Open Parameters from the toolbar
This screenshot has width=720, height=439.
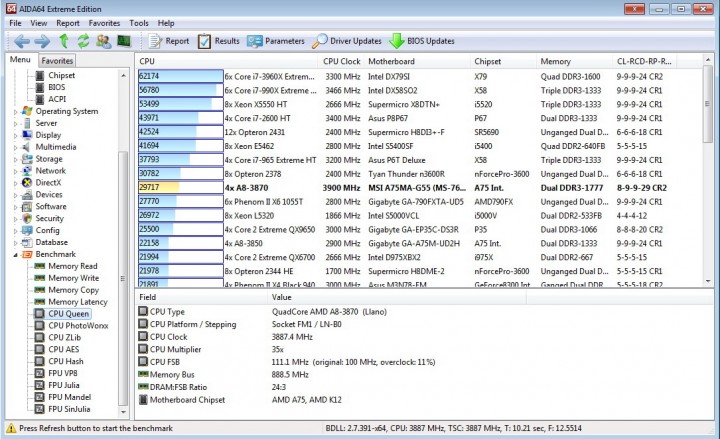(x=276, y=41)
